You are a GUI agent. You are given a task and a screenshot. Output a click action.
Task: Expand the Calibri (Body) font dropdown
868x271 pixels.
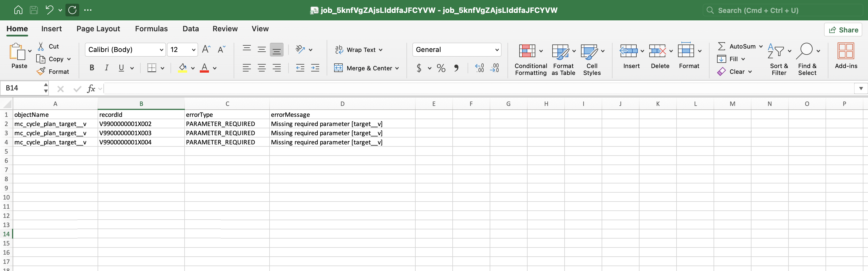tap(161, 50)
